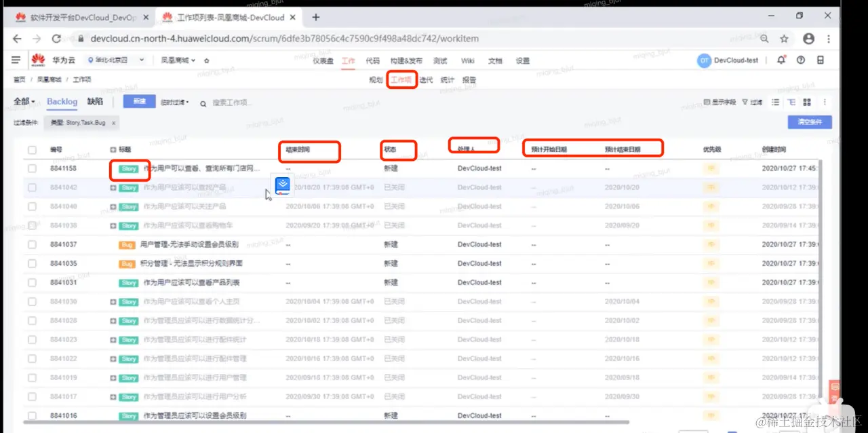Open Chrome three-dot menu

click(x=829, y=39)
